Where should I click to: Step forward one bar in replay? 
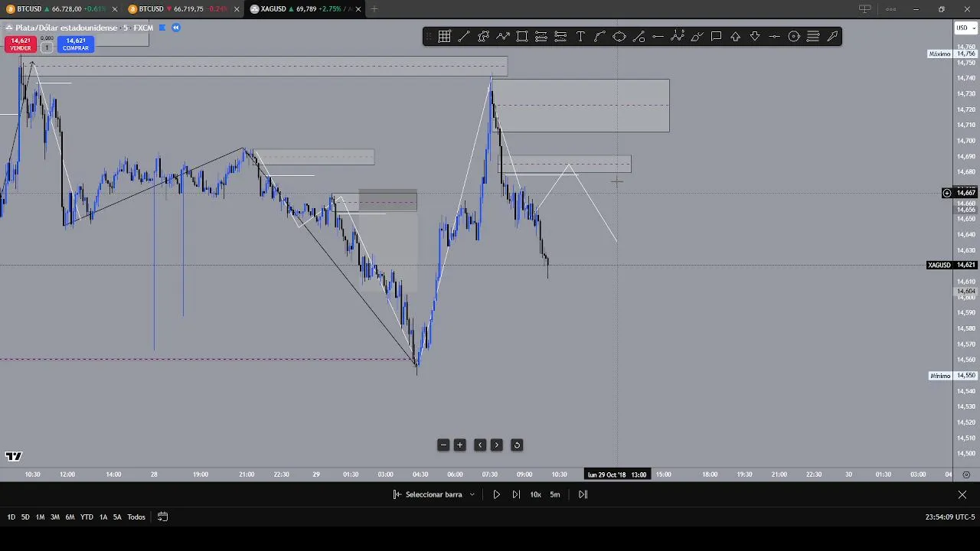[x=516, y=494]
